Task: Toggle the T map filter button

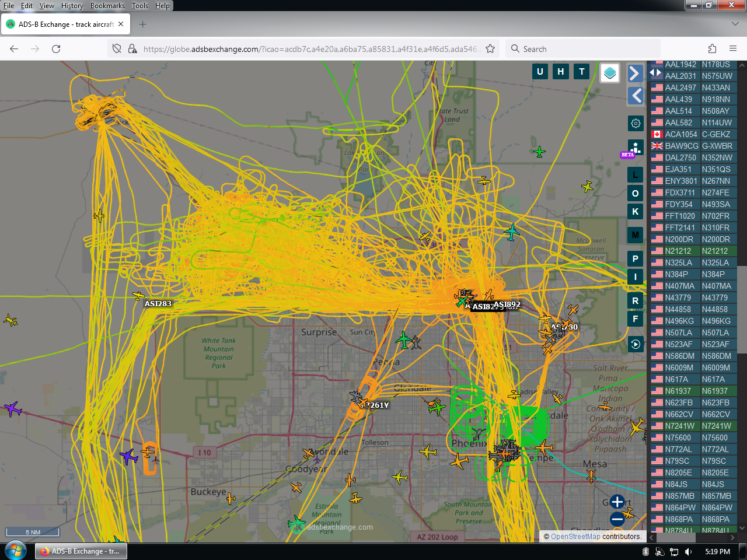Action: click(x=582, y=72)
